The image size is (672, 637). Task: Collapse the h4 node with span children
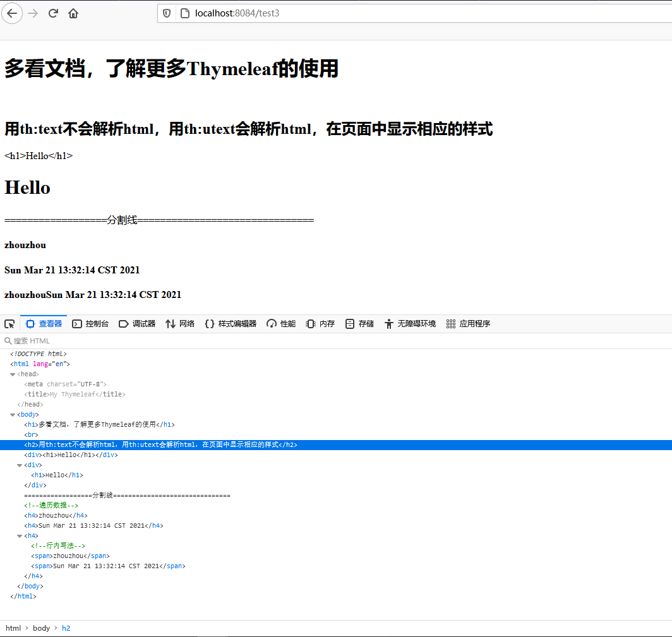pos(20,536)
